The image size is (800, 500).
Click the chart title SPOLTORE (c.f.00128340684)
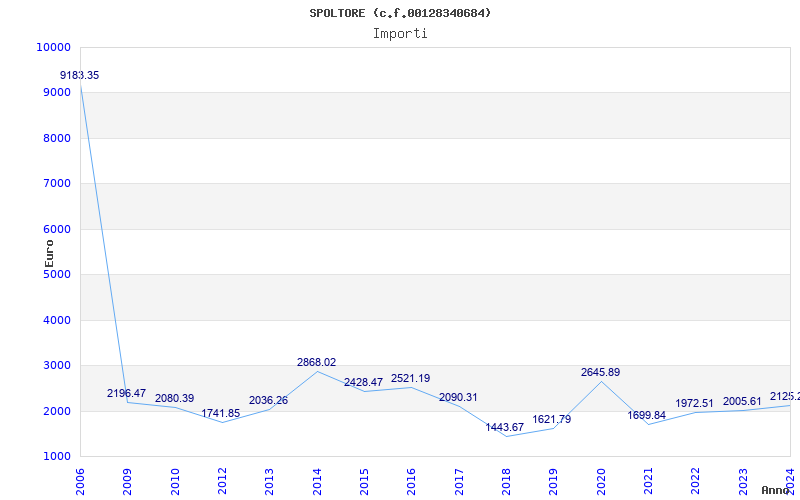click(400, 13)
